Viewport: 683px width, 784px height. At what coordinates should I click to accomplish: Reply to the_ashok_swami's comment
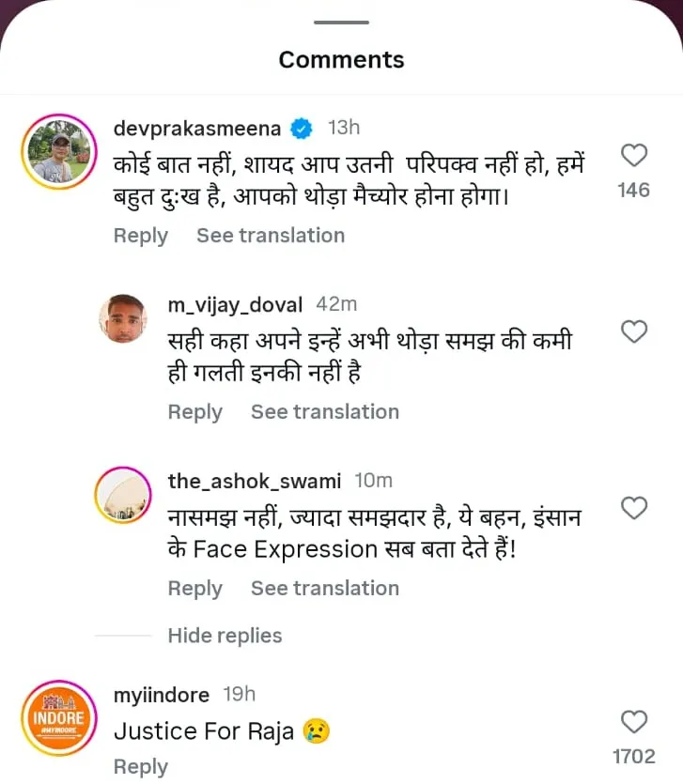(x=194, y=589)
